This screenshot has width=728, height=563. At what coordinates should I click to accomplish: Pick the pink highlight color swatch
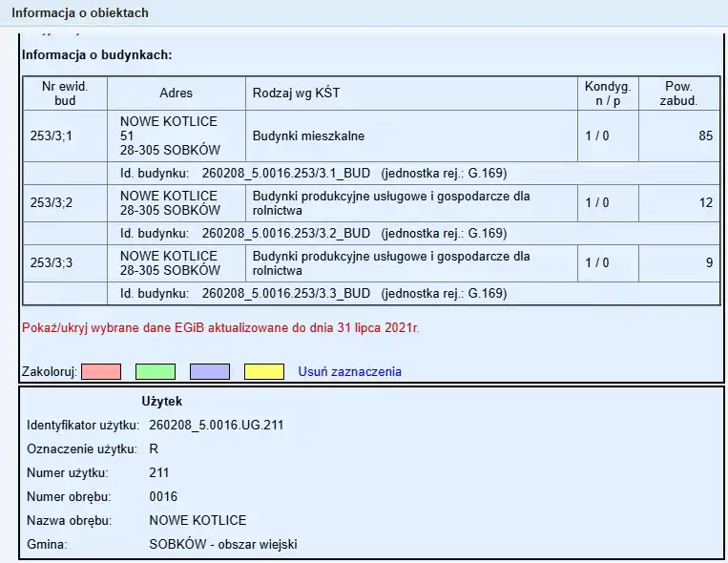click(x=100, y=372)
